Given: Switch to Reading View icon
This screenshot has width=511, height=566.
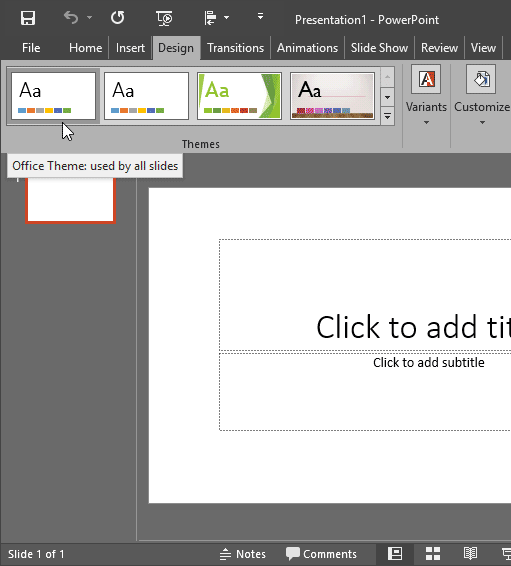Looking at the screenshot, I should point(470,554).
